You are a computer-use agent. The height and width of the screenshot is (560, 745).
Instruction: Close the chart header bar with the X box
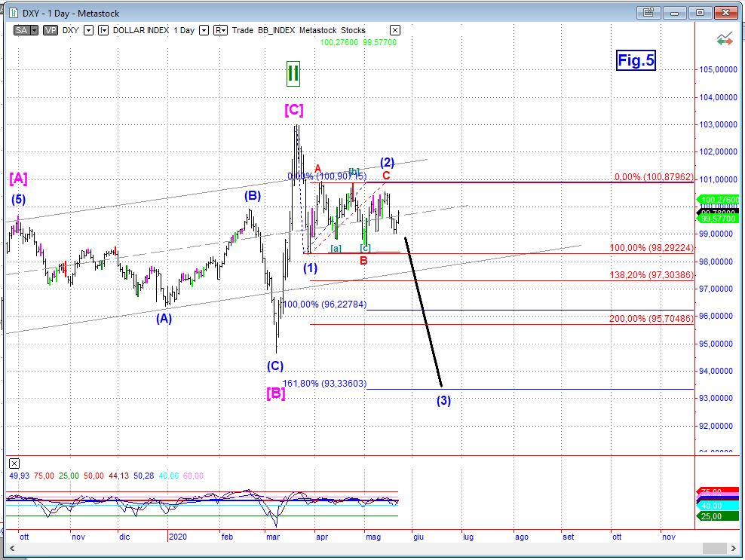pos(395,30)
